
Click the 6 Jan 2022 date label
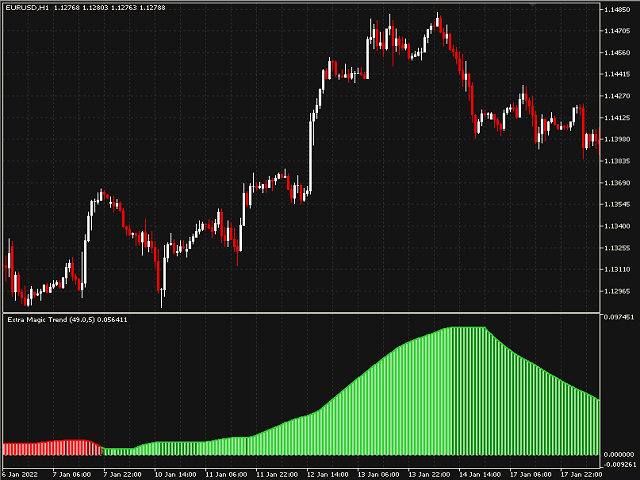tap(19, 474)
